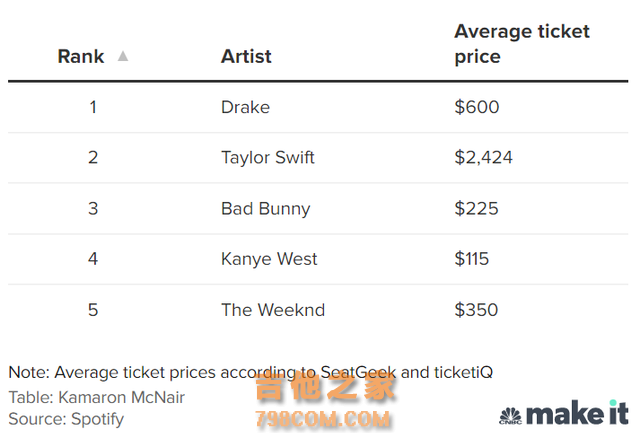Select the Average ticket price header
This screenshot has width=640, height=438.
[x=522, y=44]
